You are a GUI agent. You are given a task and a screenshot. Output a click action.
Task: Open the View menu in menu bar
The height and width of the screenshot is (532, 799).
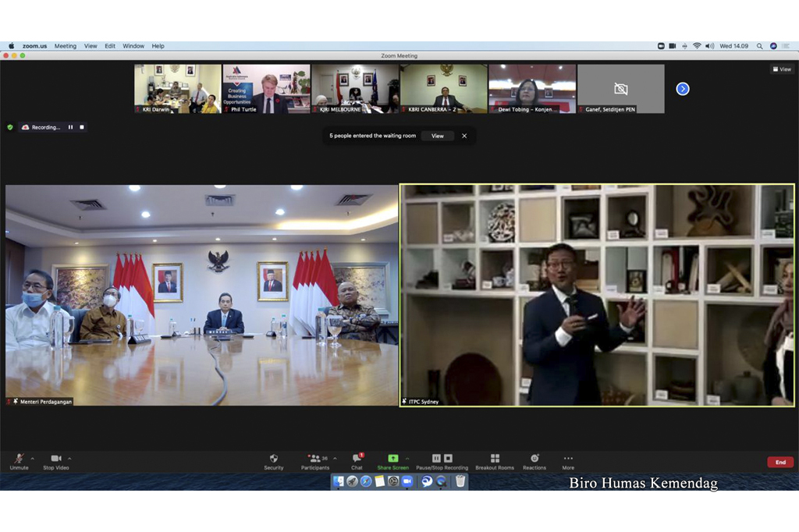[x=91, y=46]
